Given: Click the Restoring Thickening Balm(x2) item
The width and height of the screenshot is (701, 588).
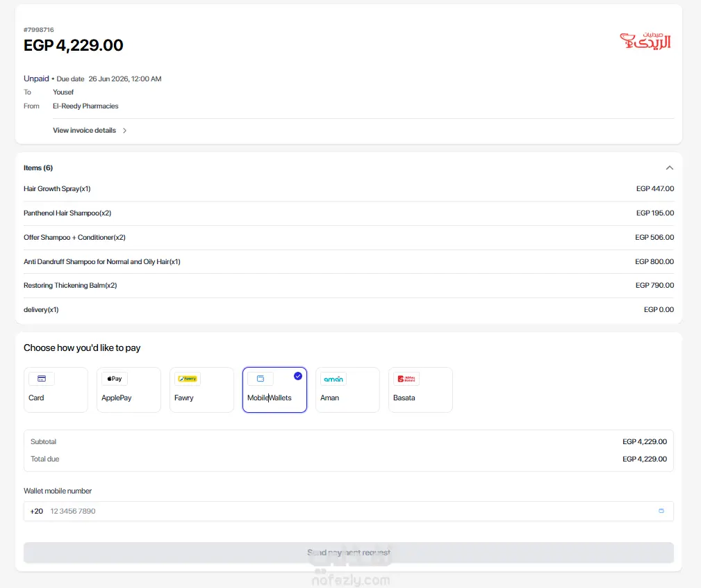Looking at the screenshot, I should [70, 285].
